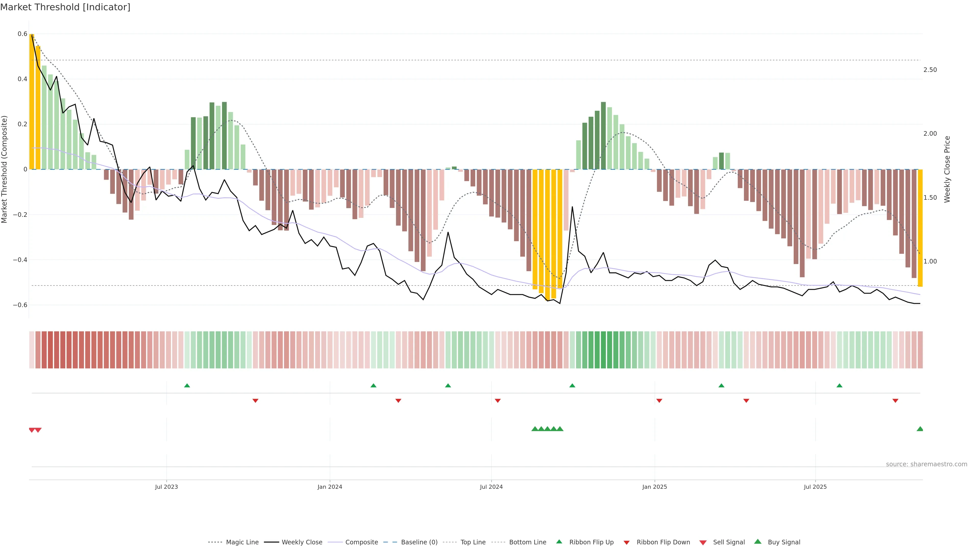Click the sharemaestro.com source text
The height and width of the screenshot is (551, 980).
[926, 464]
